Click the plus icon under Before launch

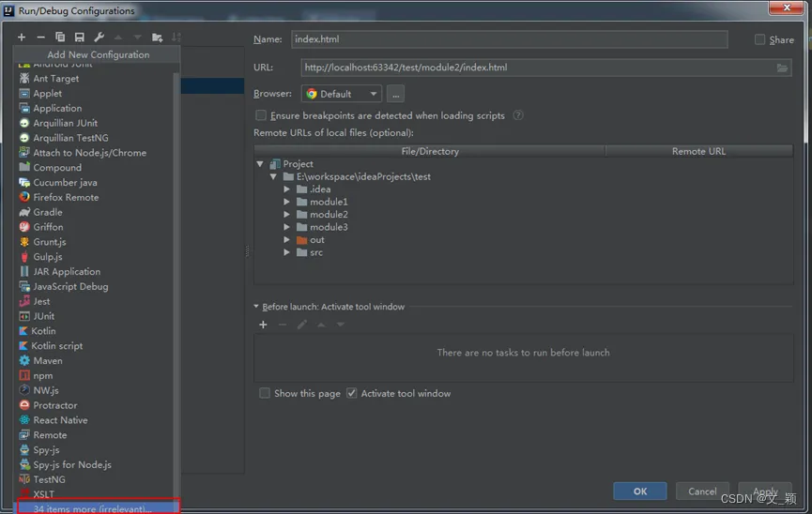(263, 325)
